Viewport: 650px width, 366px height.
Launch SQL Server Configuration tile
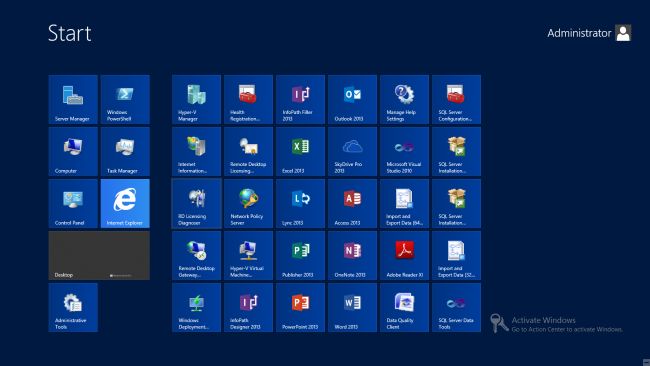(456, 99)
